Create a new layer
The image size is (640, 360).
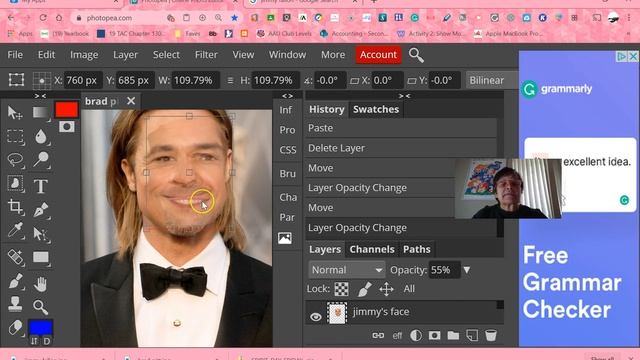click(x=472, y=336)
